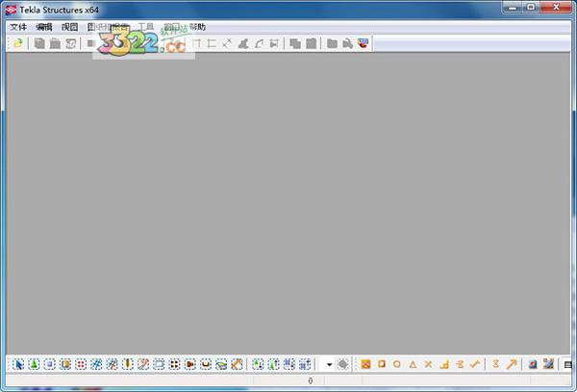577x392 pixels.
Task: Expand the selection filter dropdown arrow
Action: (x=329, y=364)
